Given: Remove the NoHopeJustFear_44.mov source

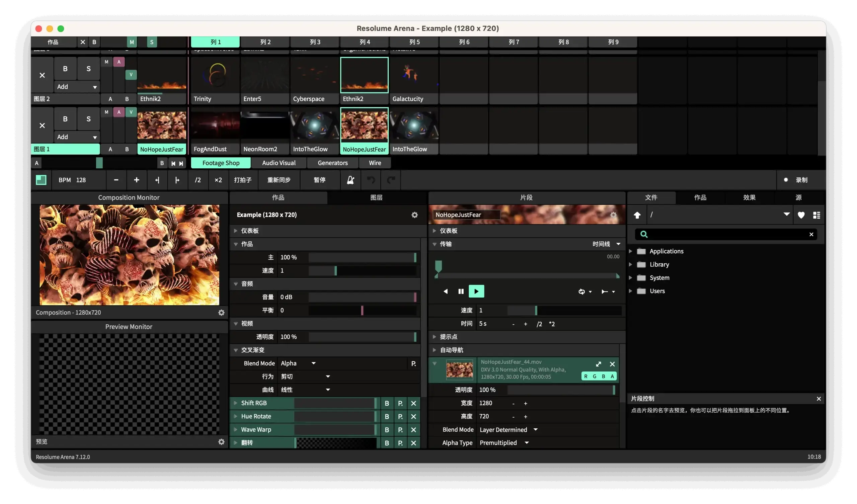Looking at the screenshot, I should [612, 364].
